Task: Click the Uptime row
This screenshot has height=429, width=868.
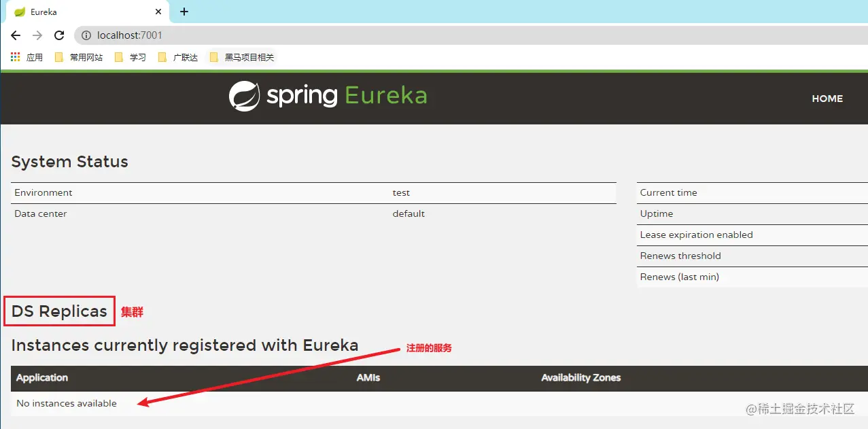Action: point(752,214)
